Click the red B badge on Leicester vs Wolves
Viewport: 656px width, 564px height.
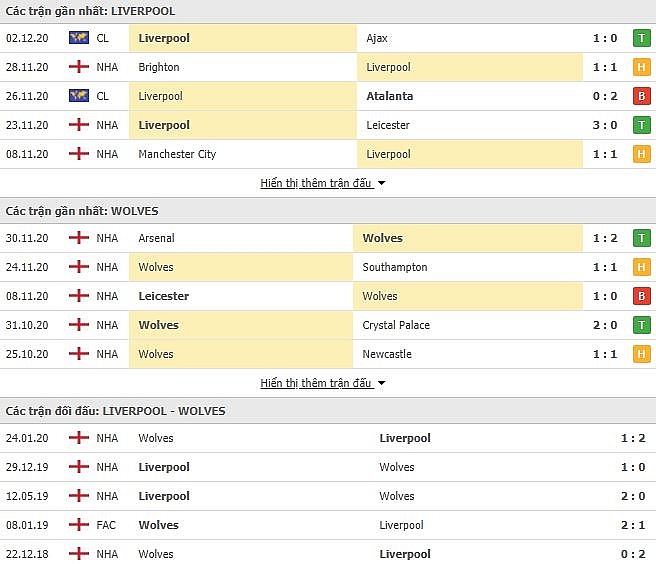click(641, 296)
